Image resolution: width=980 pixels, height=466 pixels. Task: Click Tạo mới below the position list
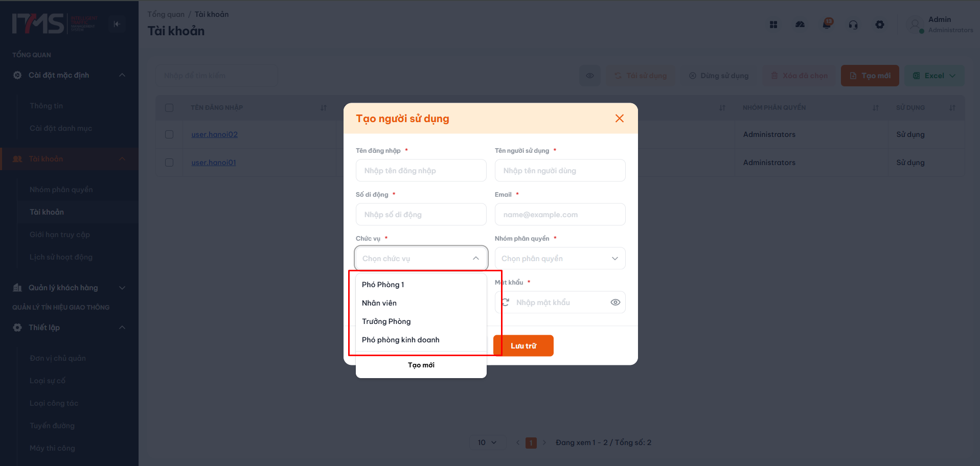click(x=421, y=365)
